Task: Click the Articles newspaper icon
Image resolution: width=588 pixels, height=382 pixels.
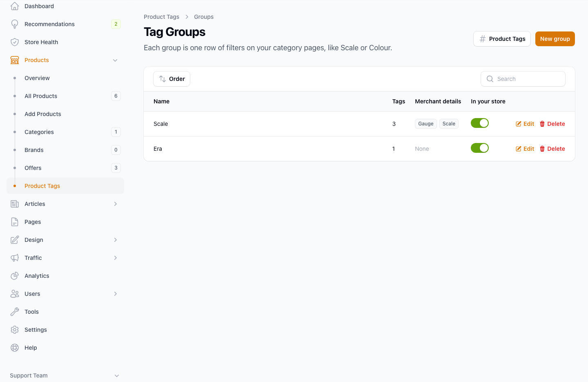Action: (x=15, y=204)
